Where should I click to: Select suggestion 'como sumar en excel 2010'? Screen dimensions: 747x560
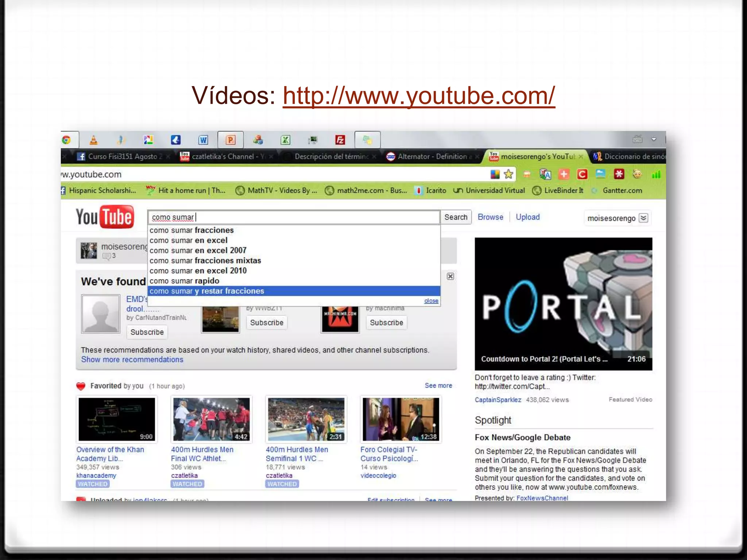point(294,271)
